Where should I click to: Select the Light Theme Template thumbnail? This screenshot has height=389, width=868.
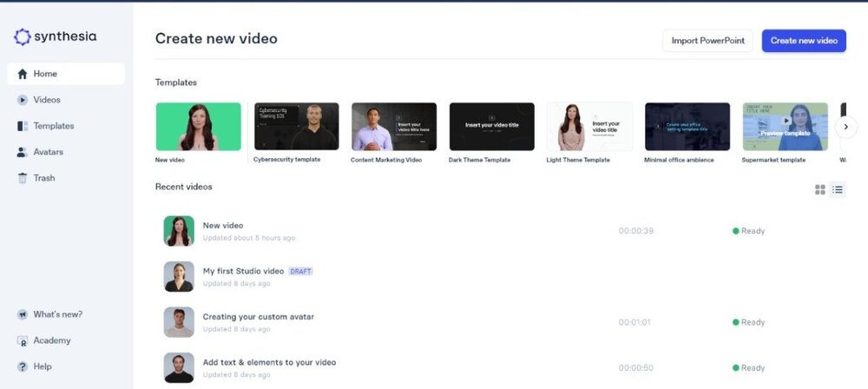point(589,127)
